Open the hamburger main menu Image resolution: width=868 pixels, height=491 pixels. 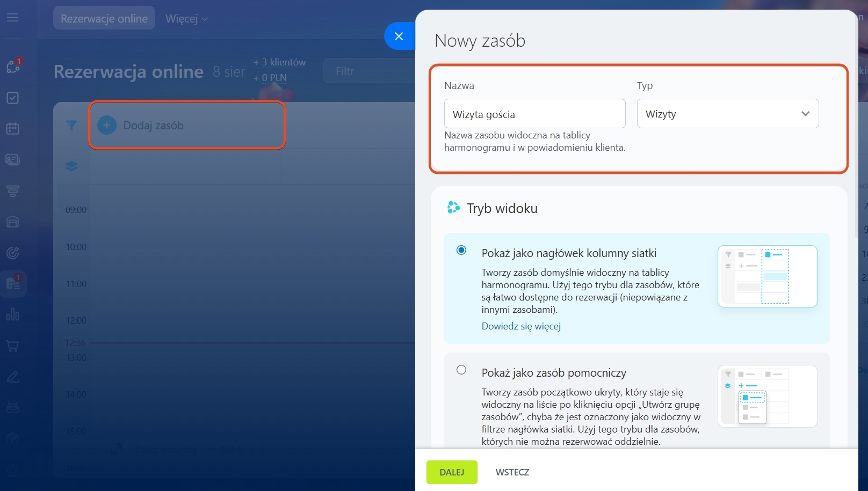[x=12, y=18]
